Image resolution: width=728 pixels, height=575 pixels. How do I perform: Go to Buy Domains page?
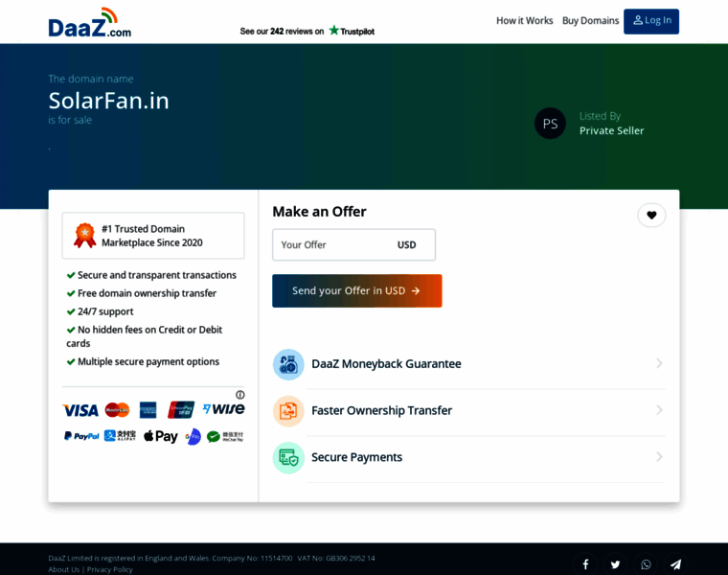click(590, 21)
